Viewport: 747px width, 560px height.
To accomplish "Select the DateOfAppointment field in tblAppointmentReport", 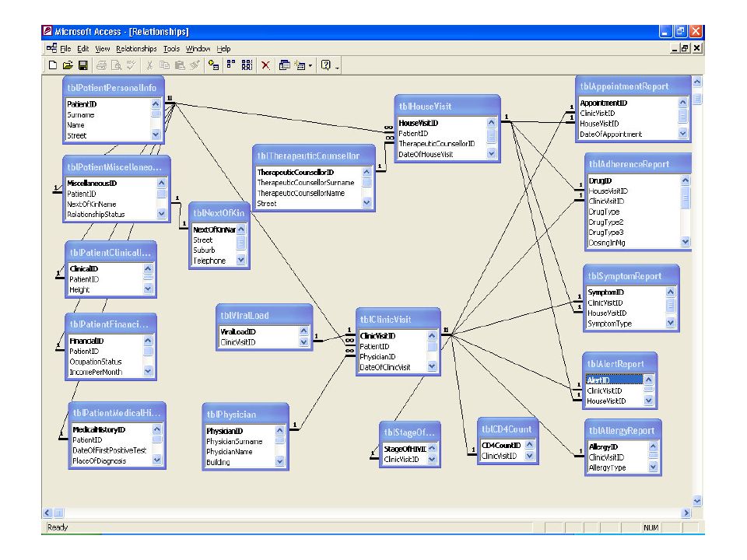I will (x=611, y=135).
